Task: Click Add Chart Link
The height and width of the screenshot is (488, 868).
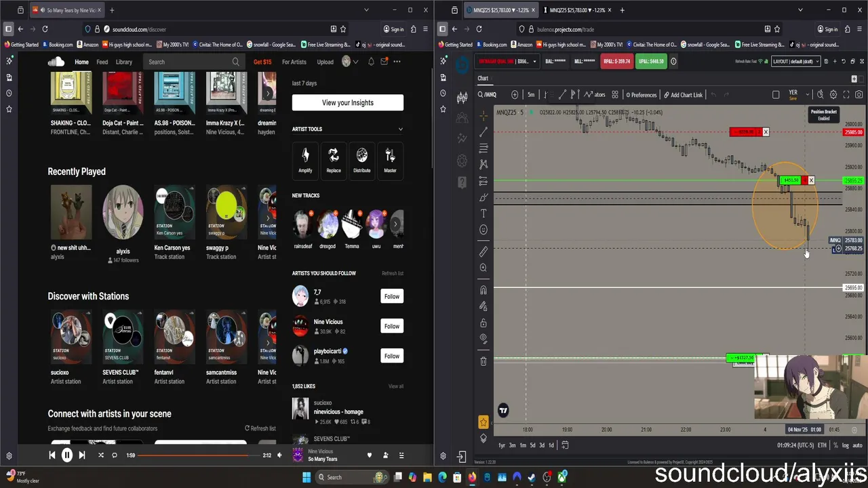Action: point(682,95)
